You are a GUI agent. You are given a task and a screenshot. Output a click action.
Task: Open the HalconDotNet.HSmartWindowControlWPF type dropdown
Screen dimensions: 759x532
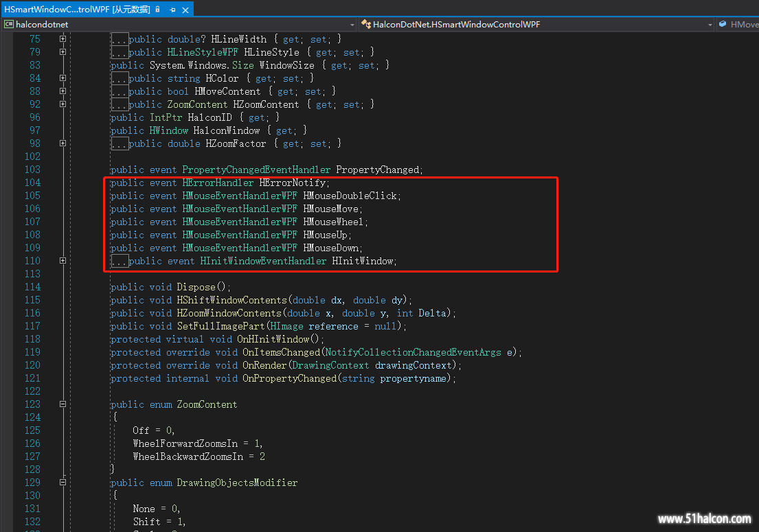click(710, 25)
